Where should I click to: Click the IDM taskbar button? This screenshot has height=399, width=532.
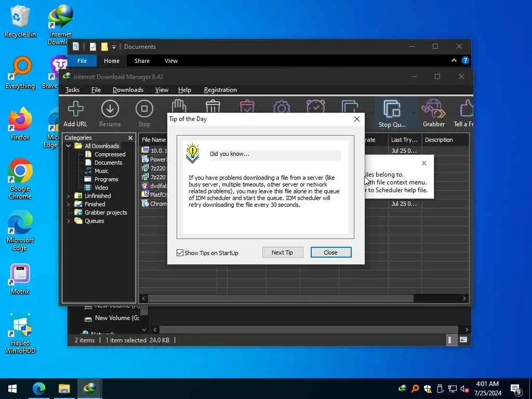pyautogui.click(x=89, y=389)
